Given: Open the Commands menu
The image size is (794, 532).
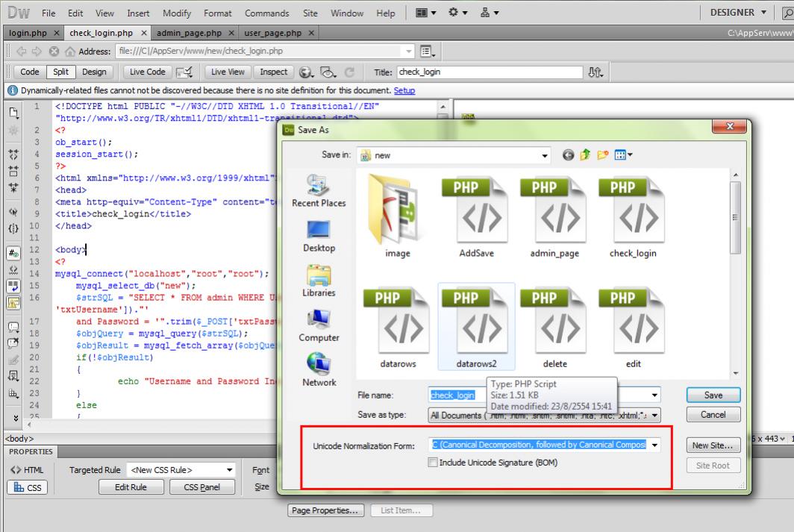Looking at the screenshot, I should click(x=266, y=13).
